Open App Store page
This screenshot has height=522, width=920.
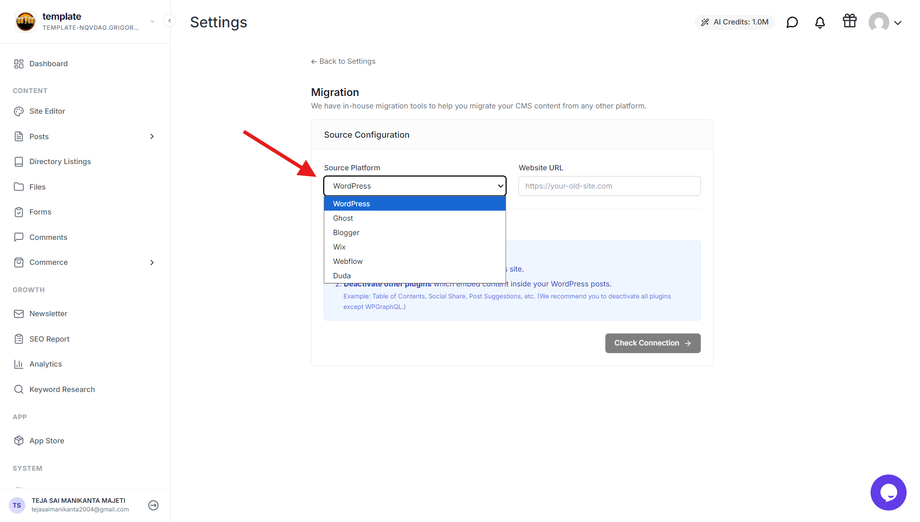click(47, 440)
